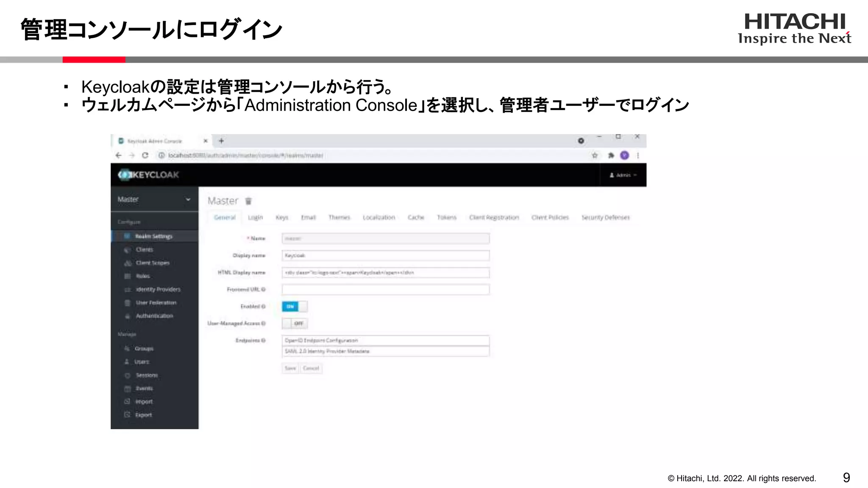868x488 pixels.
Task: Select the Themes tab
Action: point(339,217)
